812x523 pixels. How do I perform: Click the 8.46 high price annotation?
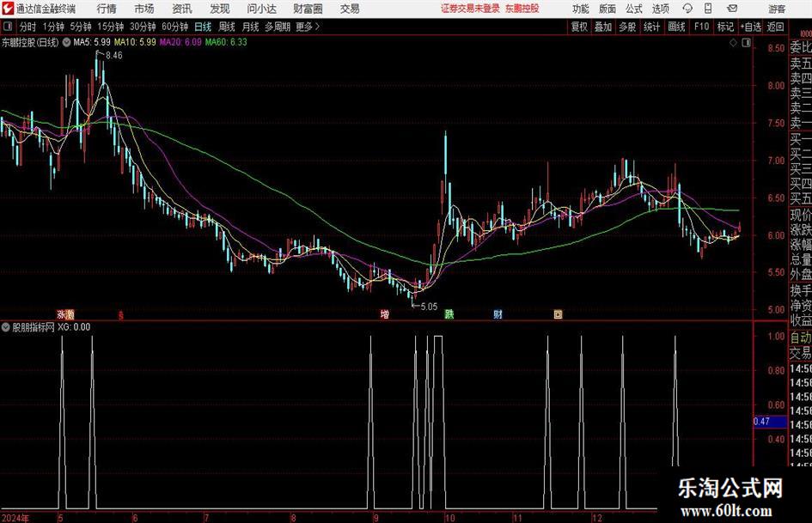click(114, 56)
